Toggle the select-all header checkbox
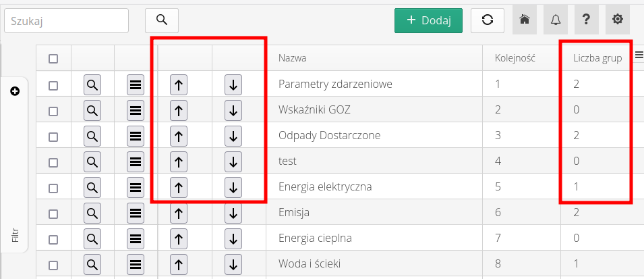644x279 pixels. click(53, 59)
